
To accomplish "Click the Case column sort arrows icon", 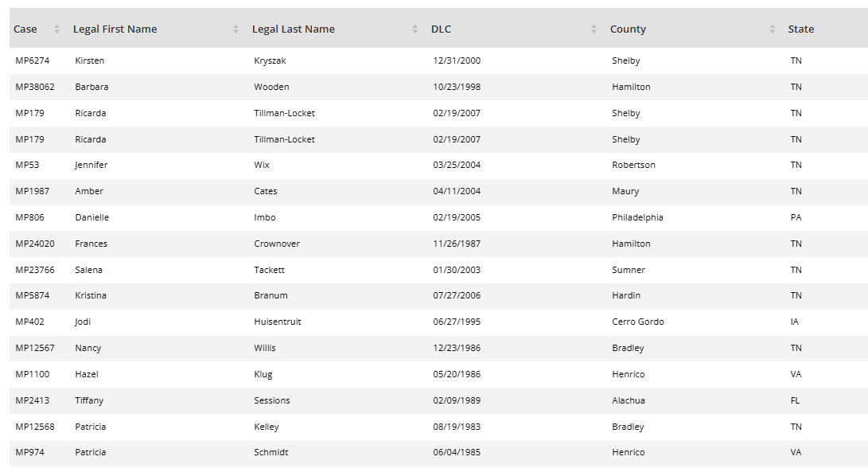I will pos(56,29).
